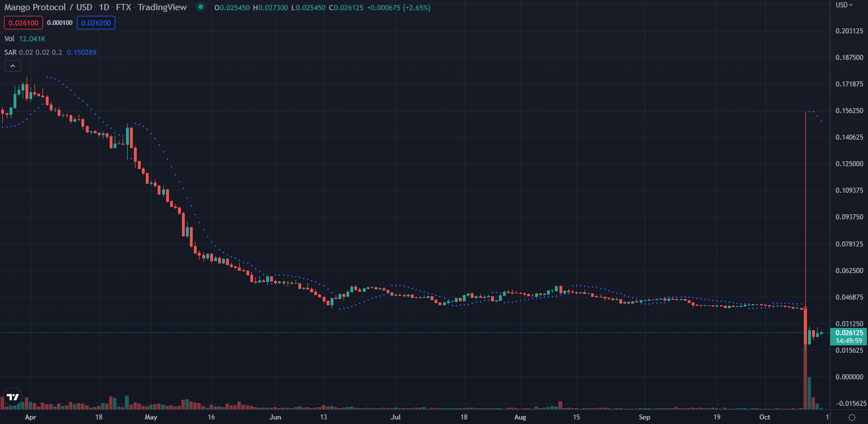The image size is (868, 424).
Task: Click the close value C0.026125 in the header
Action: 345,8
